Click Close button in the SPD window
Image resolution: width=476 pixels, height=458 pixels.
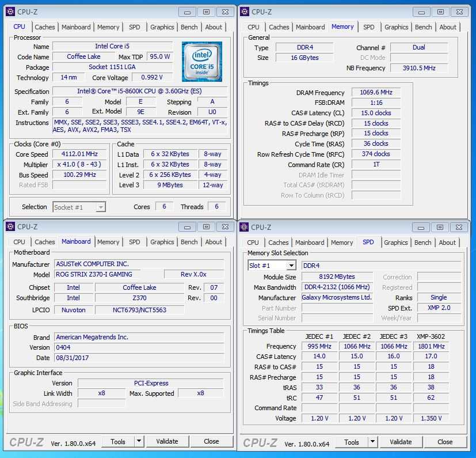point(444,442)
